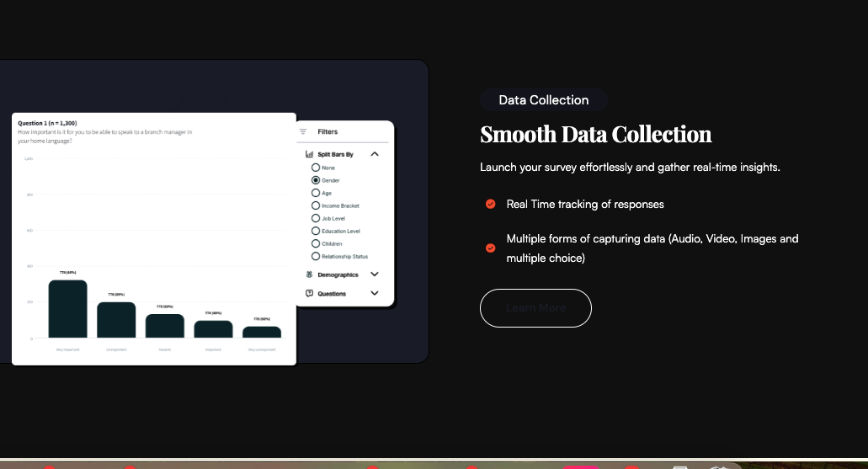This screenshot has height=469, width=868.
Task: Click the Very unimportant bar in chart
Action: click(x=262, y=333)
